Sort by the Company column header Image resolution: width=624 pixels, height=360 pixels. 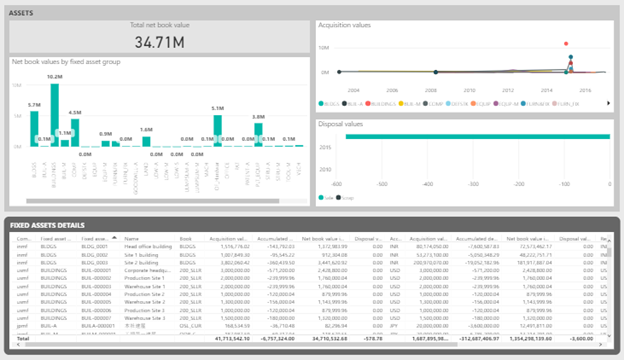(23, 239)
